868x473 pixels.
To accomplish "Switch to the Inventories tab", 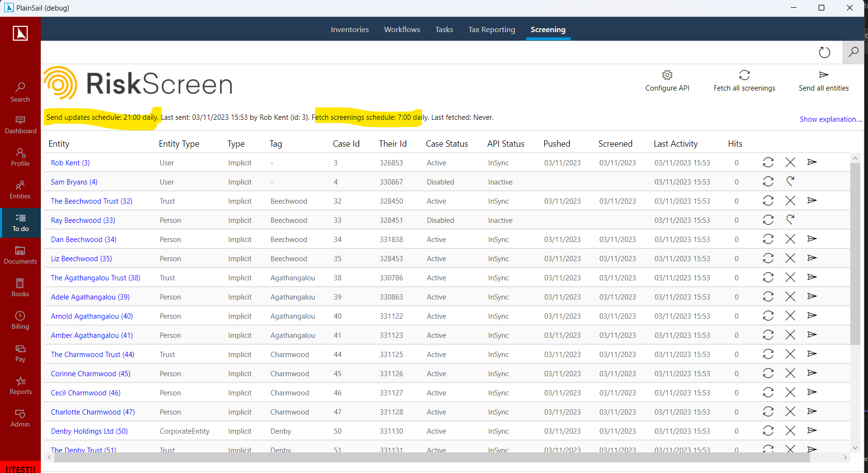I will click(x=350, y=30).
